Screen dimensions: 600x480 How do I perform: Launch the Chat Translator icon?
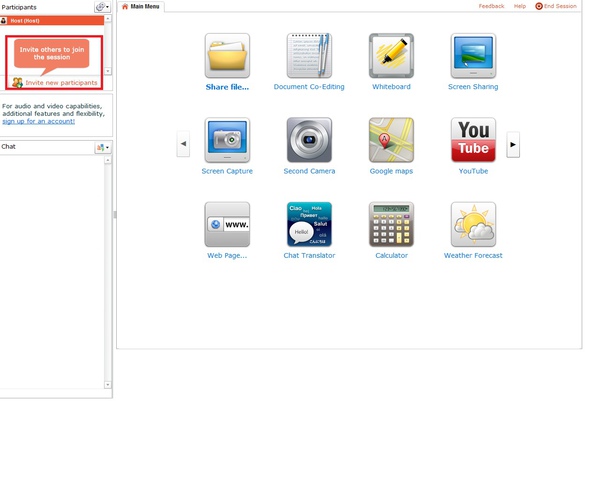click(309, 224)
